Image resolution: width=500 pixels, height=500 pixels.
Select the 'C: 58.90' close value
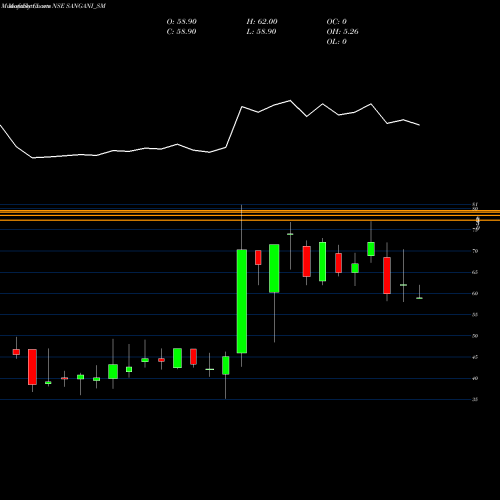[181, 32]
